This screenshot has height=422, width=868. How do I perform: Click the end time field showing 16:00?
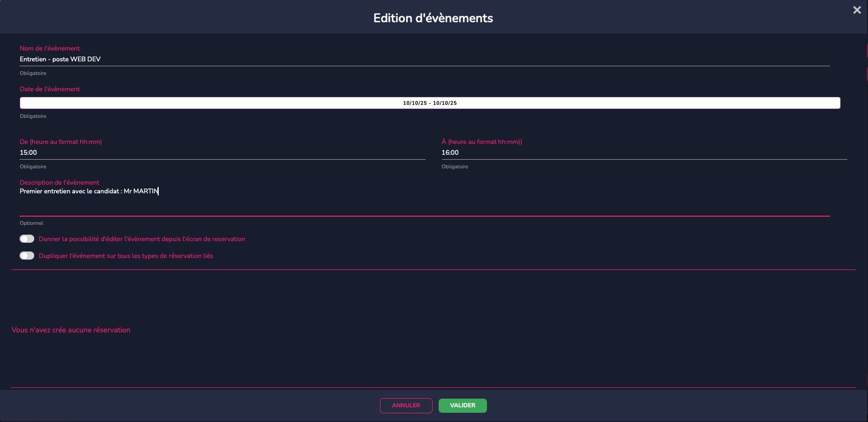[x=644, y=153]
